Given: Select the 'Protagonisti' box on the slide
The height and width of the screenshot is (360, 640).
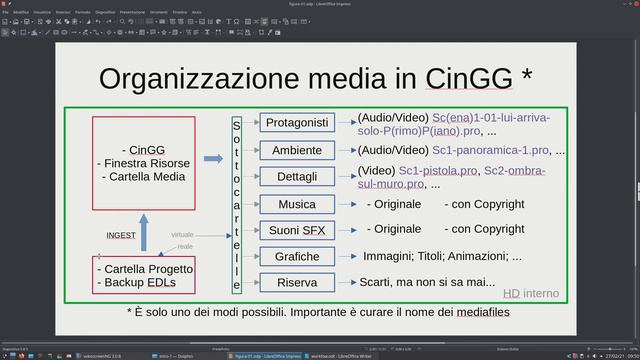Looking at the screenshot, I should (297, 122).
